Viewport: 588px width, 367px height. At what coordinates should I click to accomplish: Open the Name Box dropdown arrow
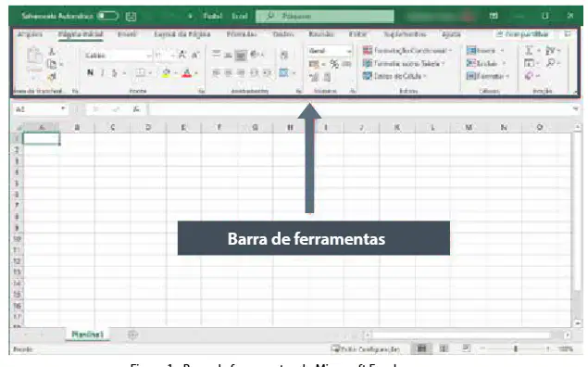point(63,108)
